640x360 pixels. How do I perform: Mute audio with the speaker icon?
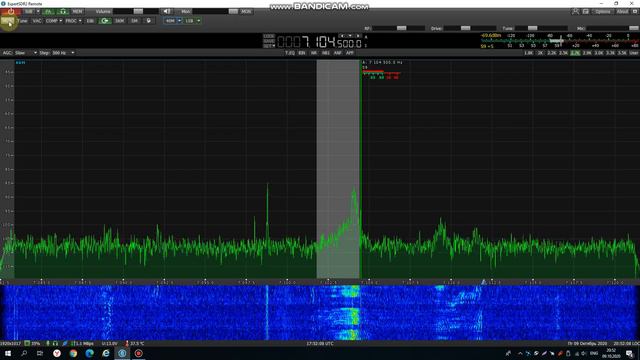tap(167, 11)
